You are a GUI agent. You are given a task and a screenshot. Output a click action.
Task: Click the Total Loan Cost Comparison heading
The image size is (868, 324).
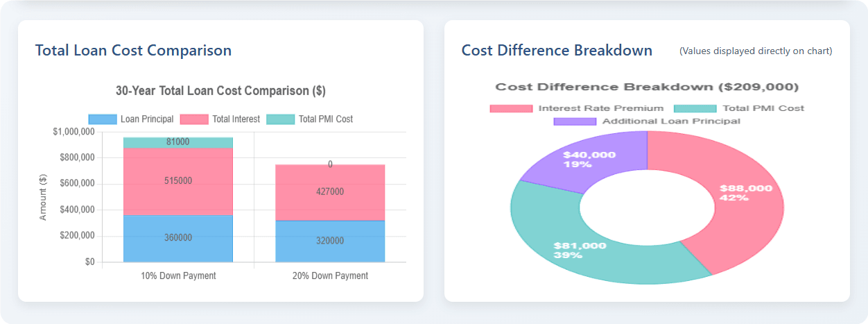click(x=133, y=51)
